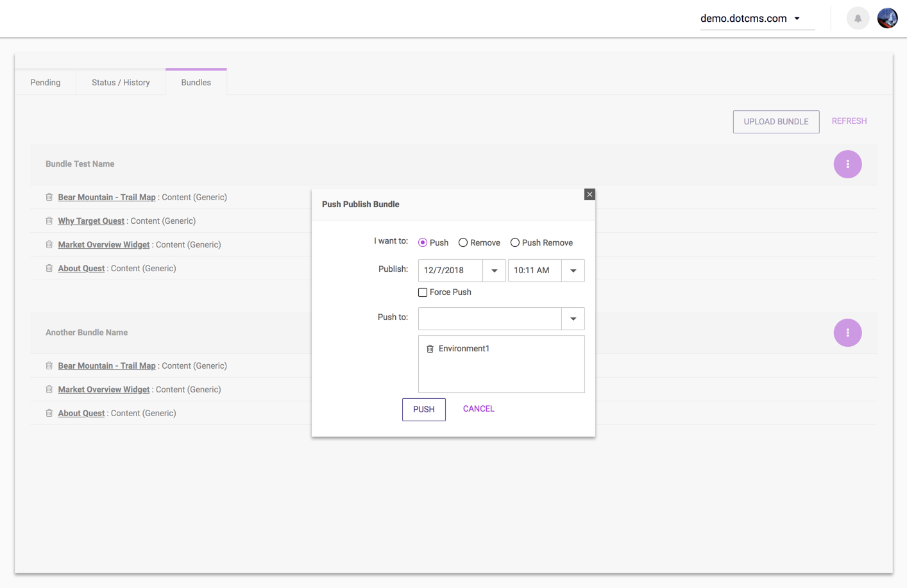This screenshot has height=588, width=907.
Task: Open the publish time dropdown arrow
Action: [573, 271]
